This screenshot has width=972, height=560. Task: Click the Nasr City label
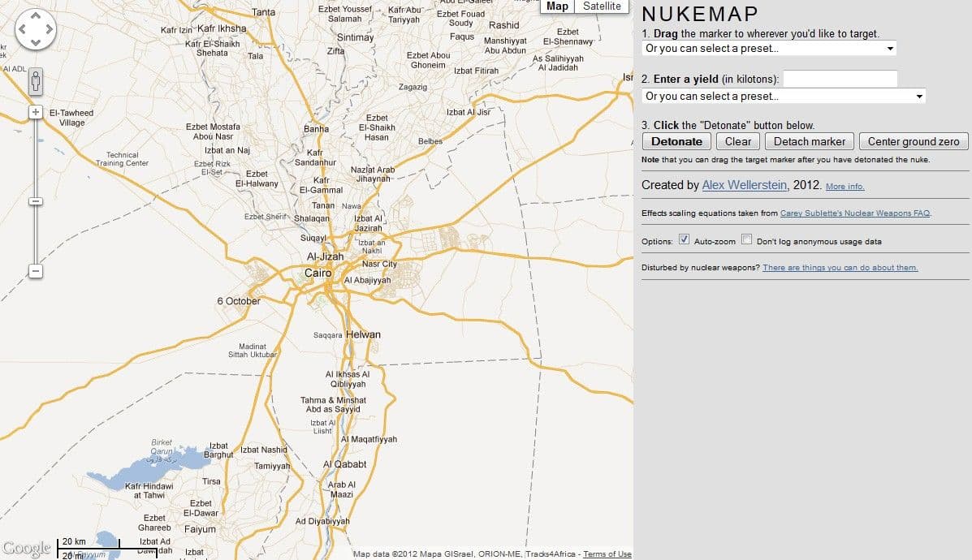tap(379, 264)
